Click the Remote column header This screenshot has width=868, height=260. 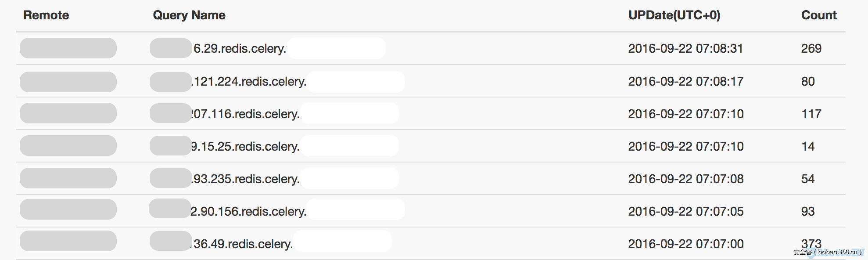(x=46, y=15)
